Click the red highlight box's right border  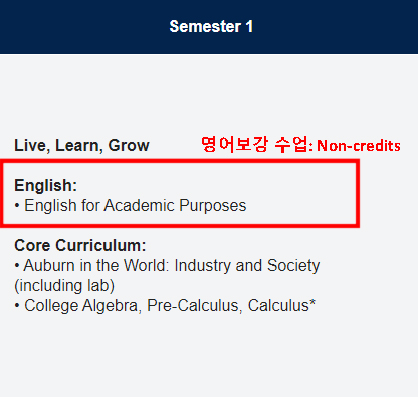pyautogui.click(x=358, y=194)
